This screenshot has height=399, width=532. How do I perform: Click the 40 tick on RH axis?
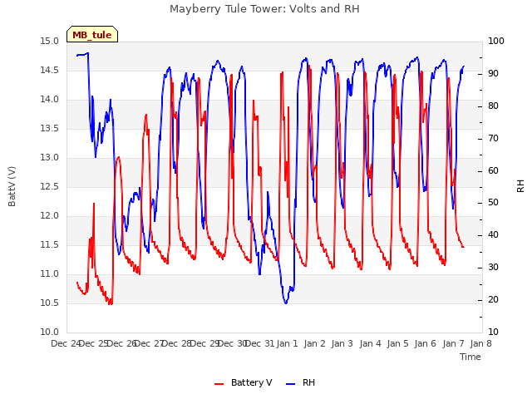point(493,235)
